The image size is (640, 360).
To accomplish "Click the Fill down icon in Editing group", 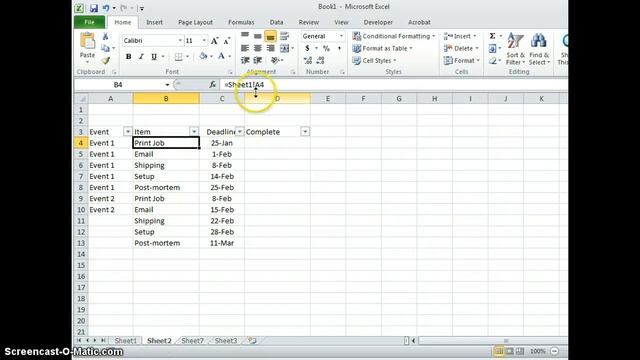I will point(492,49).
